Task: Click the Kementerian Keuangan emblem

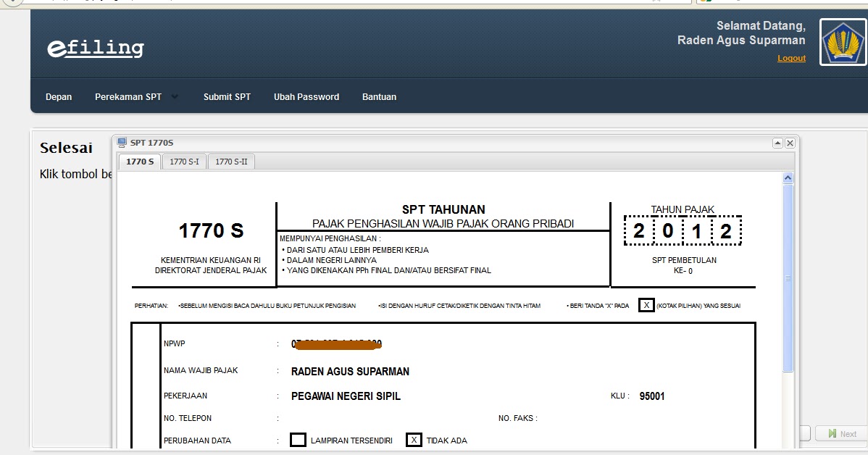Action: coord(843,42)
